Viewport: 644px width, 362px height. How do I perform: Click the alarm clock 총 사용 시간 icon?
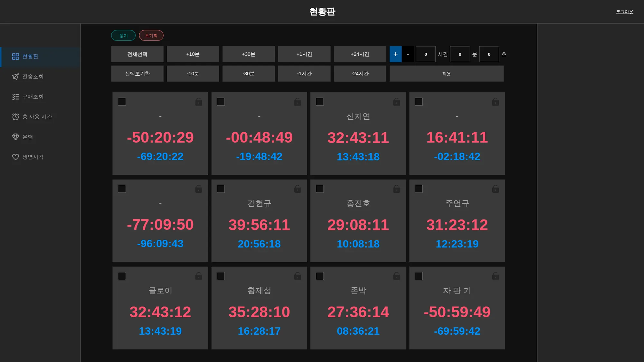tap(15, 117)
